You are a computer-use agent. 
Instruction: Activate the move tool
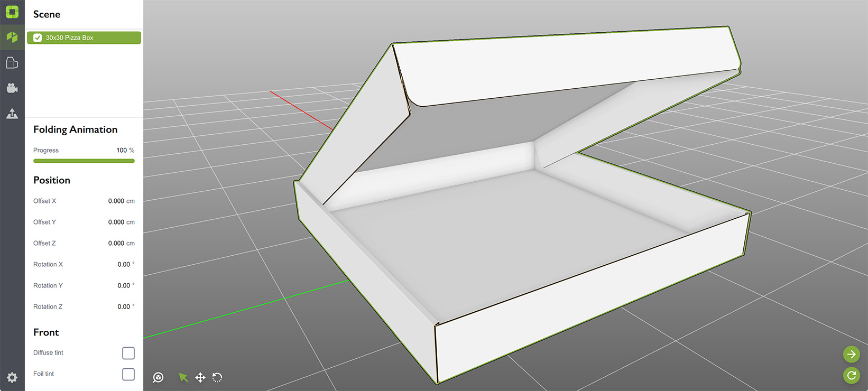pyautogui.click(x=200, y=377)
